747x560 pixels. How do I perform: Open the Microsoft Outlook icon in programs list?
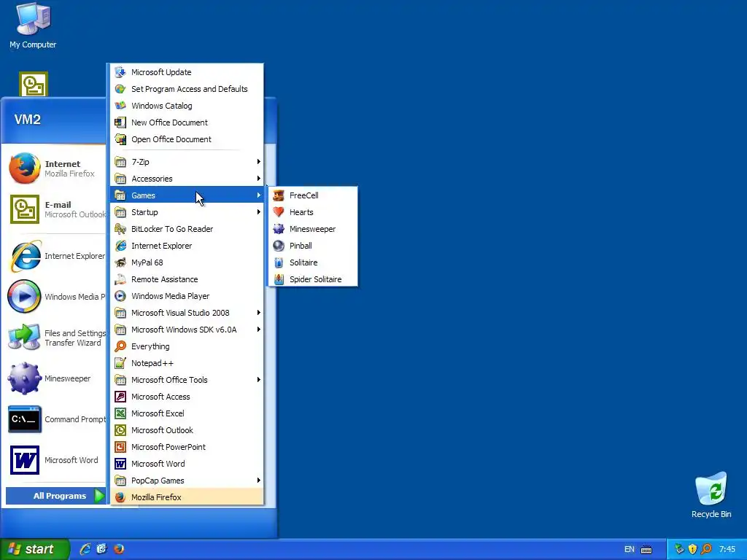[x=120, y=430]
